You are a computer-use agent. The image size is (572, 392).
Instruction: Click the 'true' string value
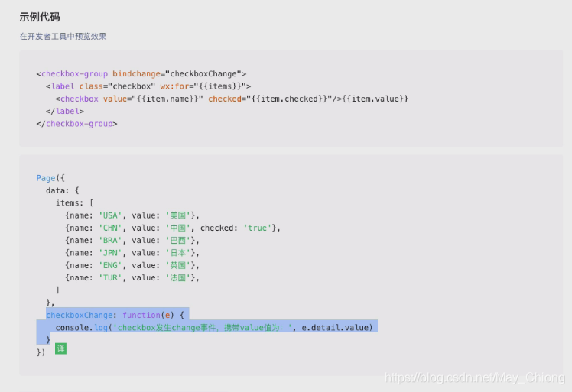[x=257, y=228]
